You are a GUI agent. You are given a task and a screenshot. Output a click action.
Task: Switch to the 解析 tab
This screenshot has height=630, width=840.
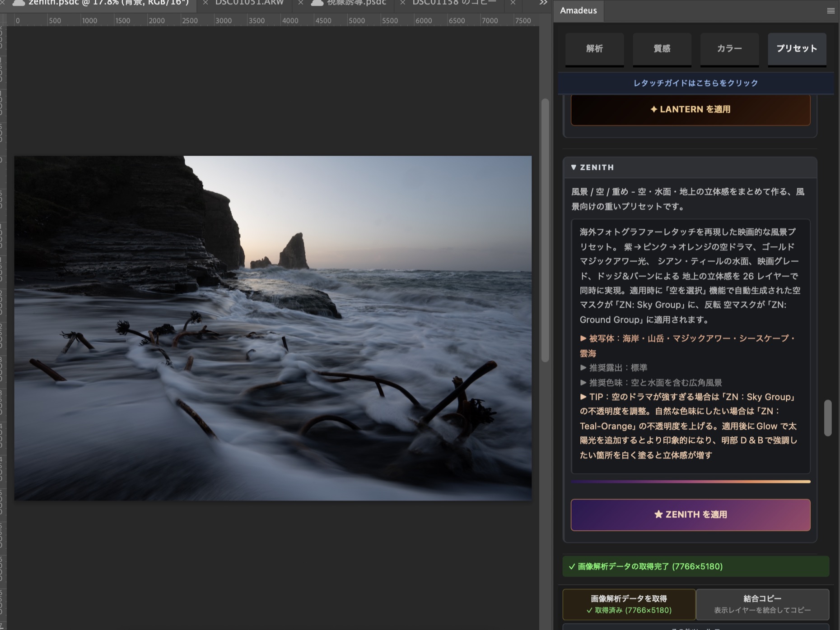tap(594, 49)
